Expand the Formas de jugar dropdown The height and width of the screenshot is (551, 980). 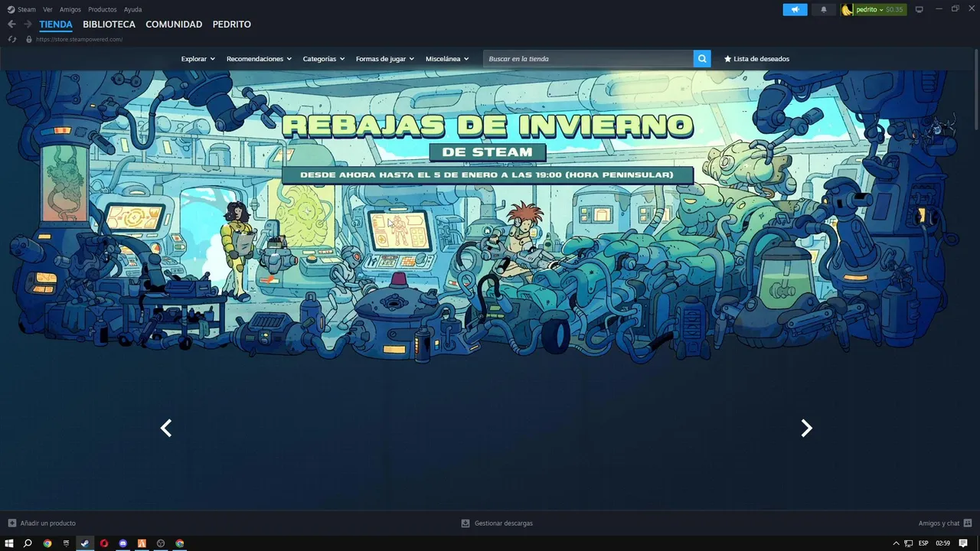384,59
